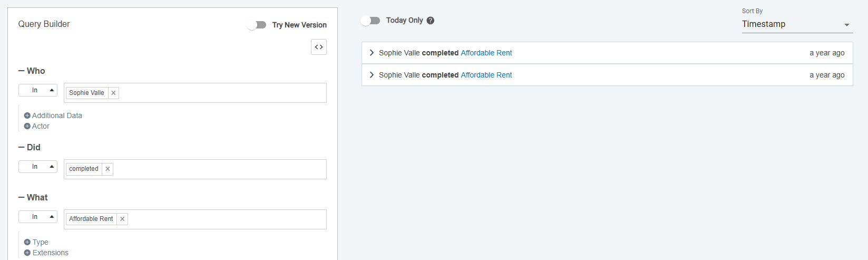868x260 pixels.
Task: Expand the second Sophie Valle result row
Action: tap(372, 75)
